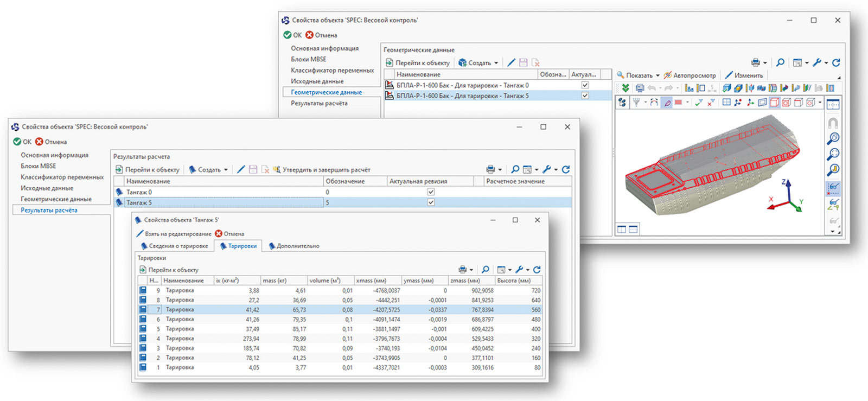The image size is (868, 401).
Task: Click Изменить in the viewer toolbar
Action: pyautogui.click(x=744, y=75)
